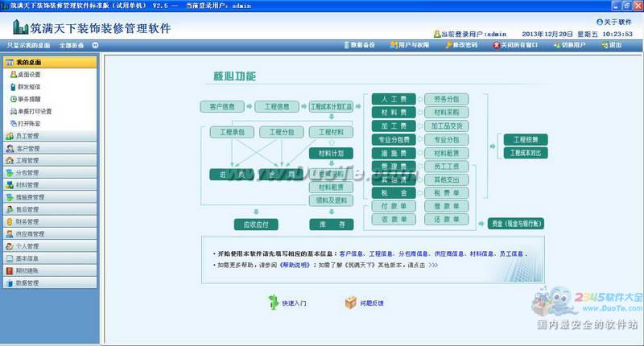Viewport: 644px width, 346px height.
Task: Expand the 售后管理 sidebar section
Action: coord(50,209)
